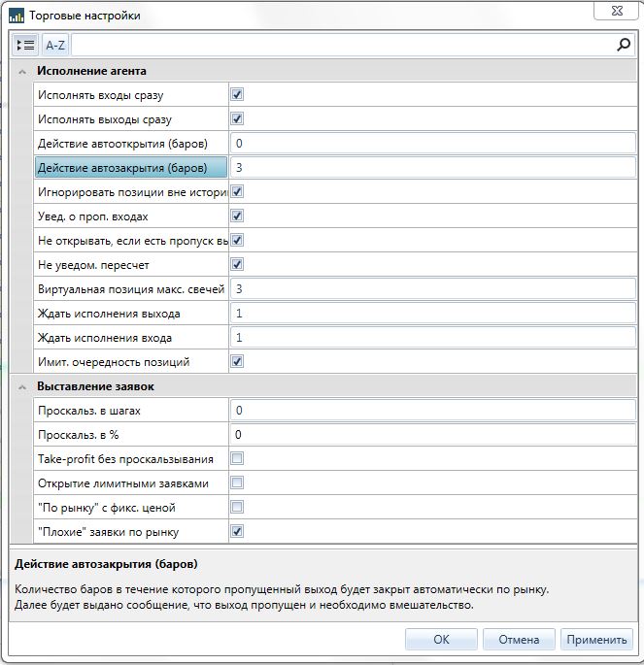
Task: Enable Take-profit без проскальзывания
Action: (x=237, y=459)
